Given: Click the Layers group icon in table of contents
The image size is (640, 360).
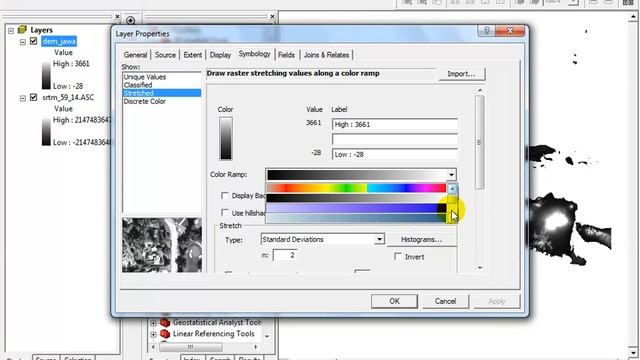Looking at the screenshot, I should tap(22, 30).
